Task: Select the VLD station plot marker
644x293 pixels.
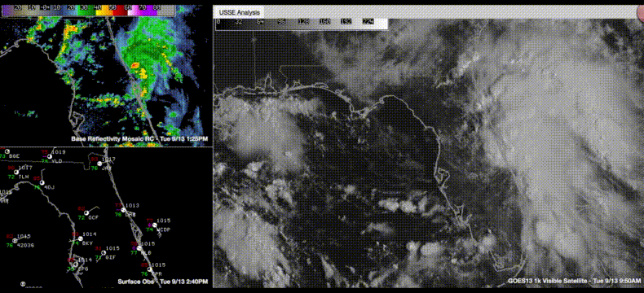Action: click(x=50, y=156)
